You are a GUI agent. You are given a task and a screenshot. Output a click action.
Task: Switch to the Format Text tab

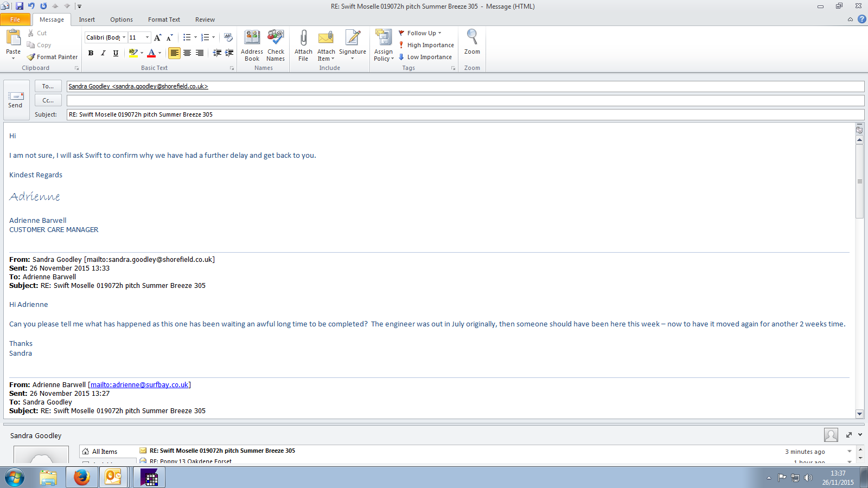coord(164,20)
